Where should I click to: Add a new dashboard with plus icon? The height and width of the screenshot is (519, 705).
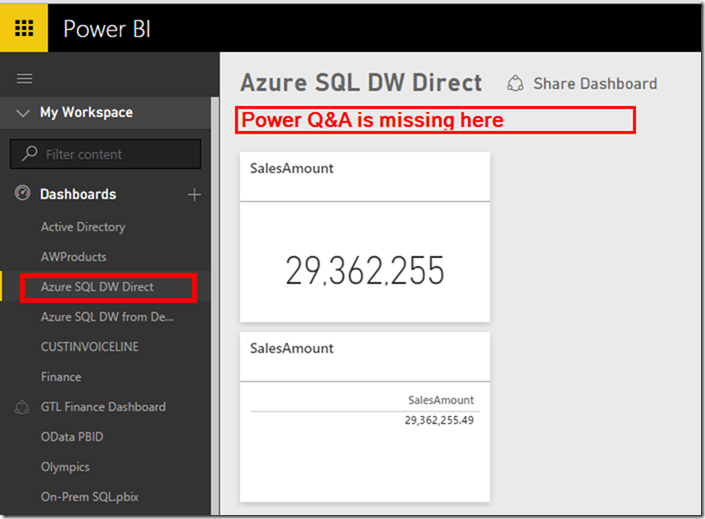194,195
